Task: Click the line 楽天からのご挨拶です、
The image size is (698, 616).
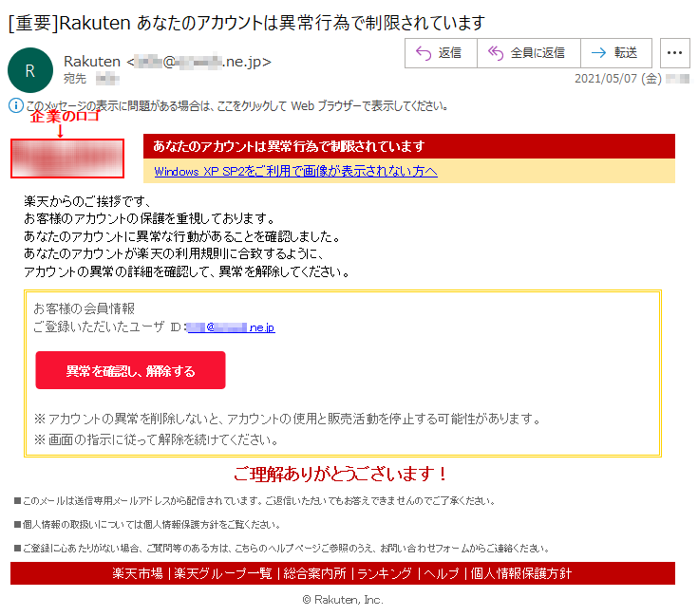Action: (x=87, y=201)
